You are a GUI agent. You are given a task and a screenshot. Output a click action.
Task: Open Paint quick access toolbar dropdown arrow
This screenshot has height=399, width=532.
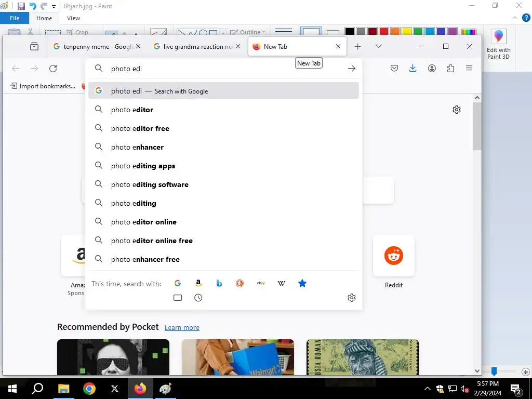[54, 6]
